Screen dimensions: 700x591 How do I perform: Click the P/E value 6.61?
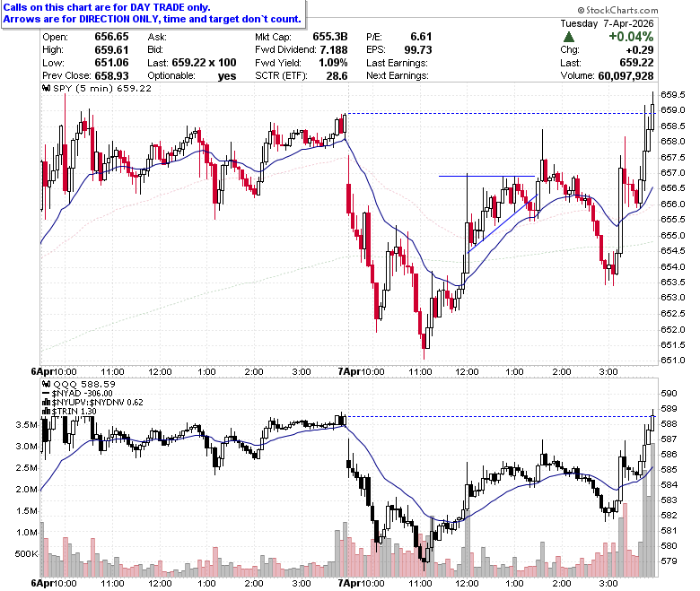tap(421, 37)
